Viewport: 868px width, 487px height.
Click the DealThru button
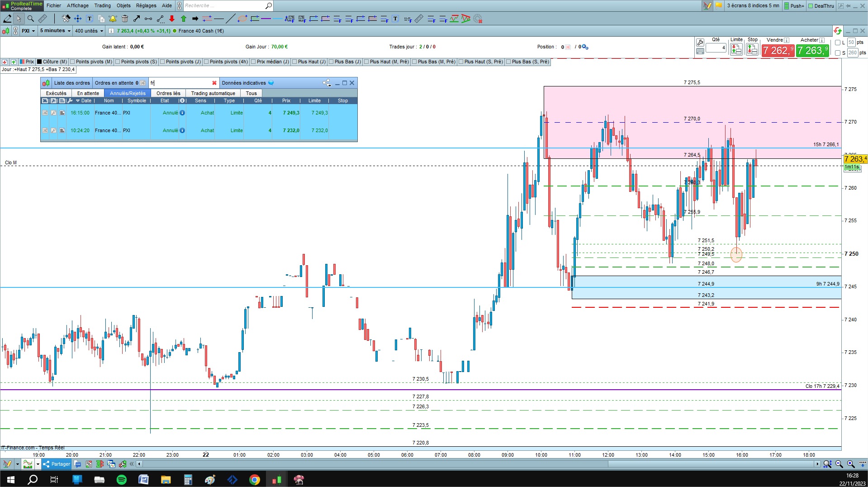[821, 6]
